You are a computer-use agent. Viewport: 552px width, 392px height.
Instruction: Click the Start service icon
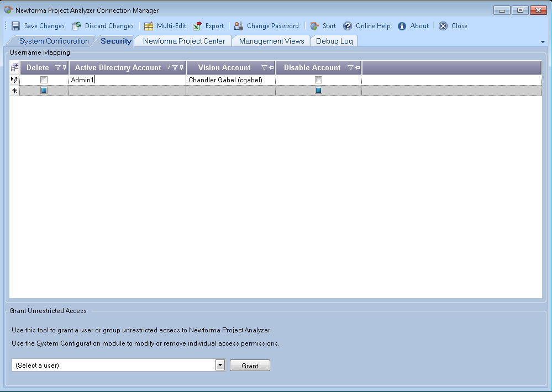(314, 26)
